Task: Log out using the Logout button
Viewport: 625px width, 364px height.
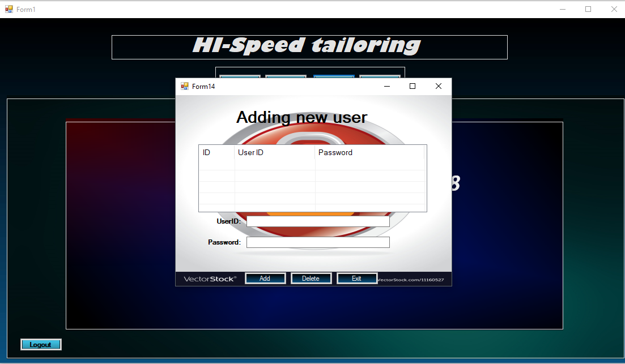Action: click(x=41, y=344)
